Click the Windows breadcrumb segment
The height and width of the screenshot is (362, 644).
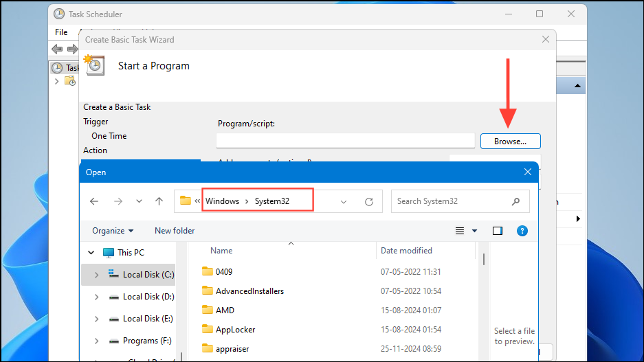[222, 201]
